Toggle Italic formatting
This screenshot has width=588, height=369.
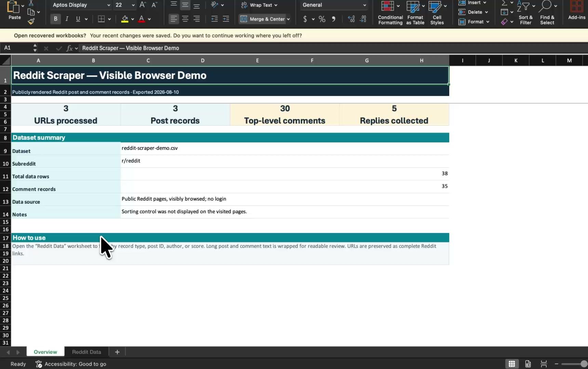pos(67,19)
